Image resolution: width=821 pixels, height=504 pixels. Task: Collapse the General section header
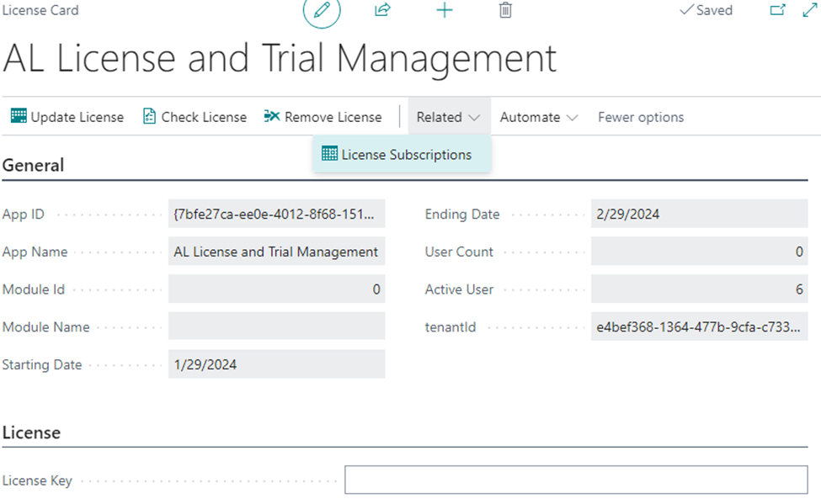pyautogui.click(x=33, y=166)
